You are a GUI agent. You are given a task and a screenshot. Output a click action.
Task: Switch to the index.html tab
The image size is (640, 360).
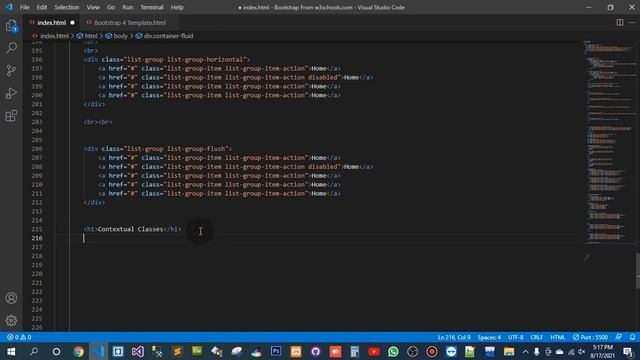pos(51,23)
